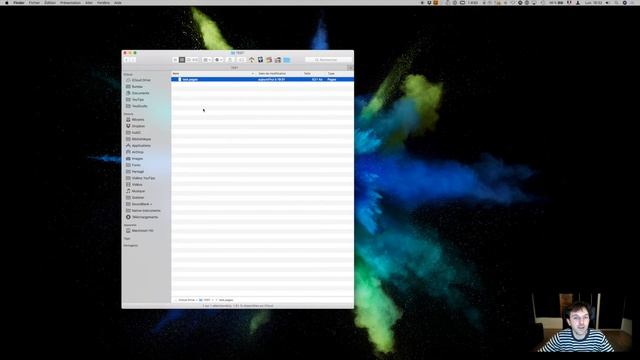The width and height of the screenshot is (640, 360).
Task: Select the test.pages file row
Action: click(262, 79)
